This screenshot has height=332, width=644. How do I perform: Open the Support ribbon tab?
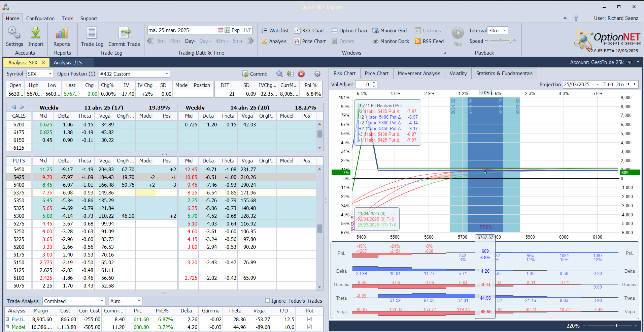coord(89,19)
